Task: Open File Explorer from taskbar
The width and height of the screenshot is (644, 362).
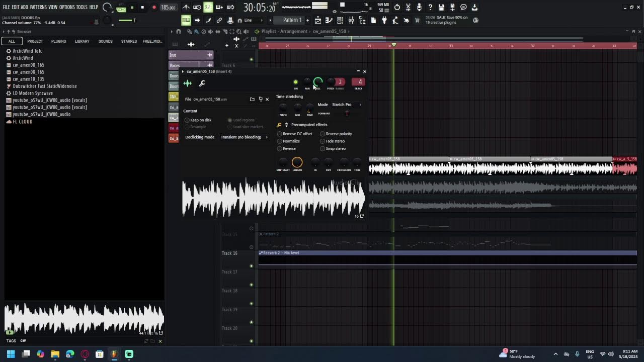Action: [x=55, y=354]
